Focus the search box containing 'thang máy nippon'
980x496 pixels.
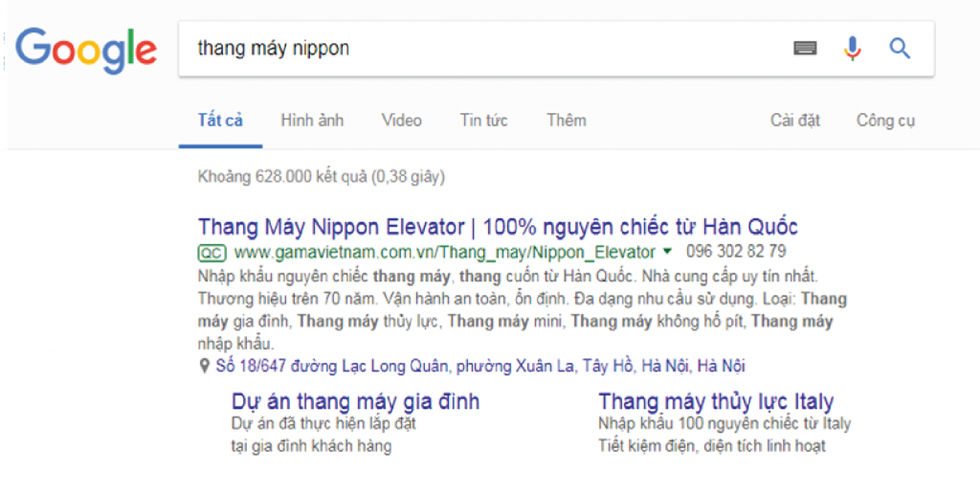pos(556,49)
